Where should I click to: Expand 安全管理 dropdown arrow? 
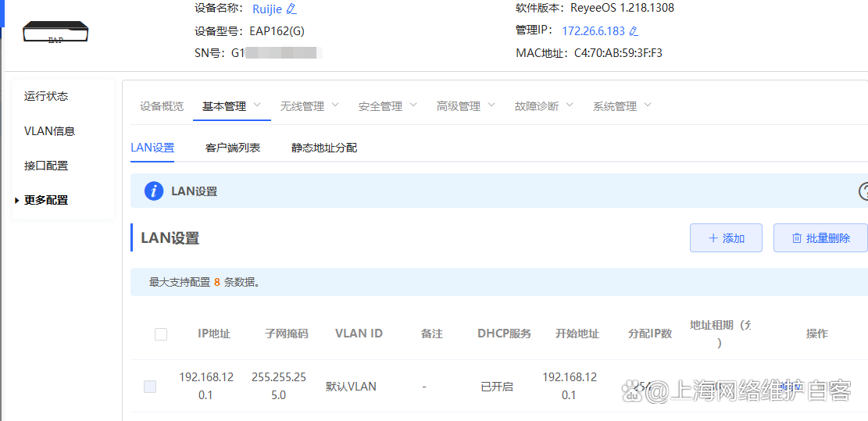[x=413, y=105]
